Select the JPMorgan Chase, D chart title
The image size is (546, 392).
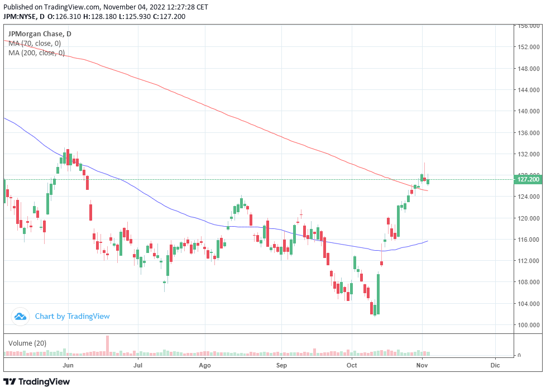39,34
